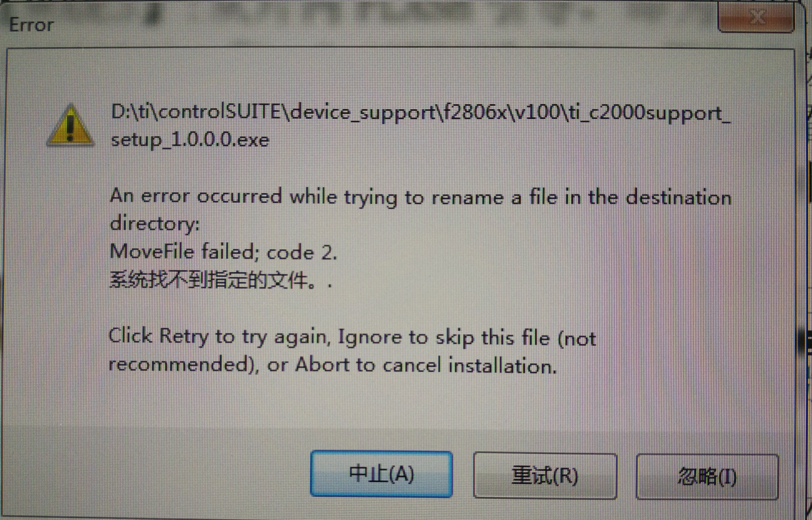
Task: Click the yellow warning triangle icon
Action: pyautogui.click(x=70, y=126)
